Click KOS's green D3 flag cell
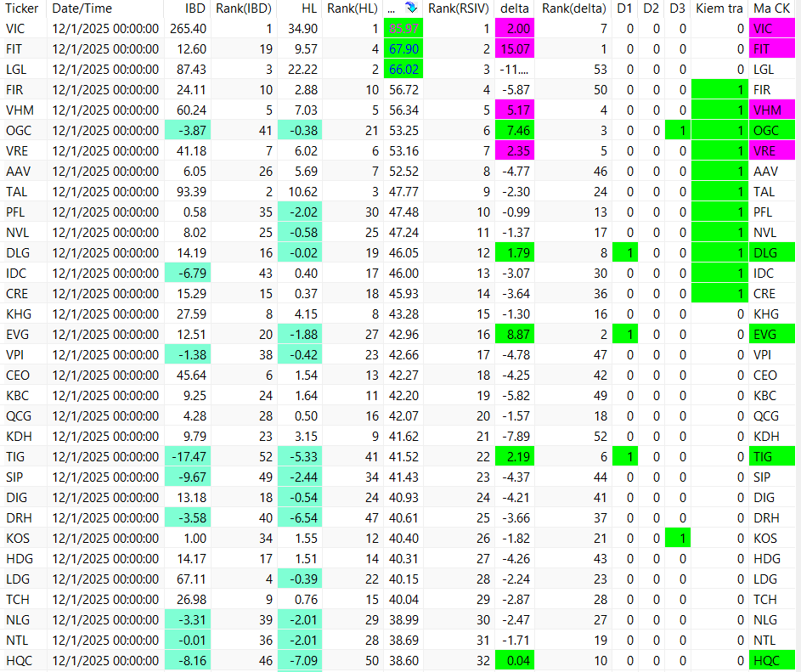Image resolution: width=801 pixels, height=672 pixels. coord(677,538)
